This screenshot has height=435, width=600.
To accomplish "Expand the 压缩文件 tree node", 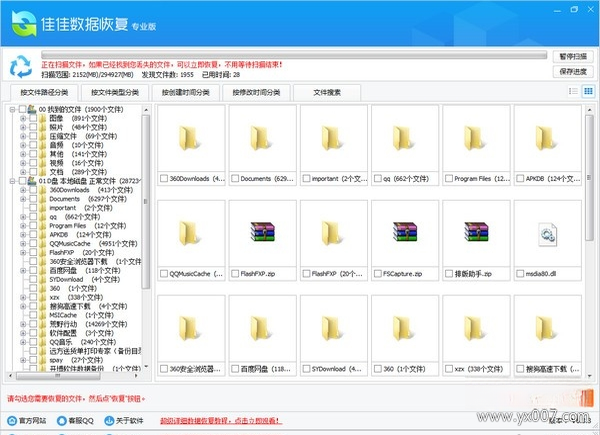I will click(x=23, y=136).
